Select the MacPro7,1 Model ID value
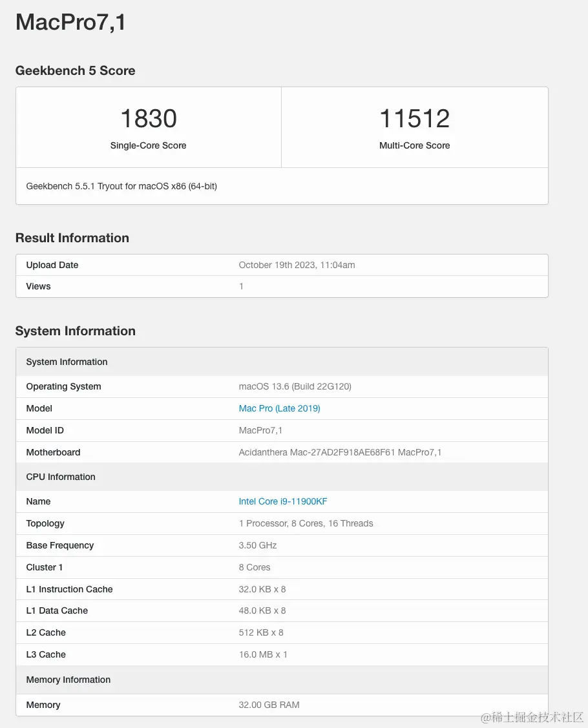This screenshot has width=588, height=728. (260, 430)
